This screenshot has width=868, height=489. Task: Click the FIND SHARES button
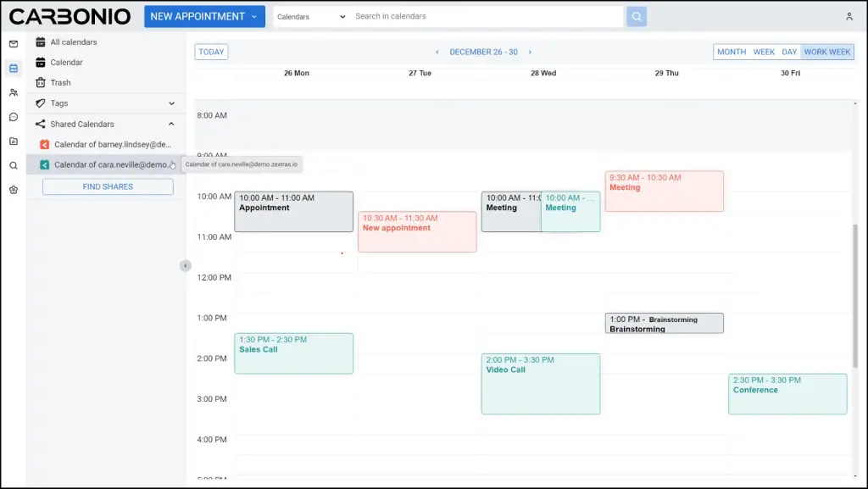(x=108, y=187)
